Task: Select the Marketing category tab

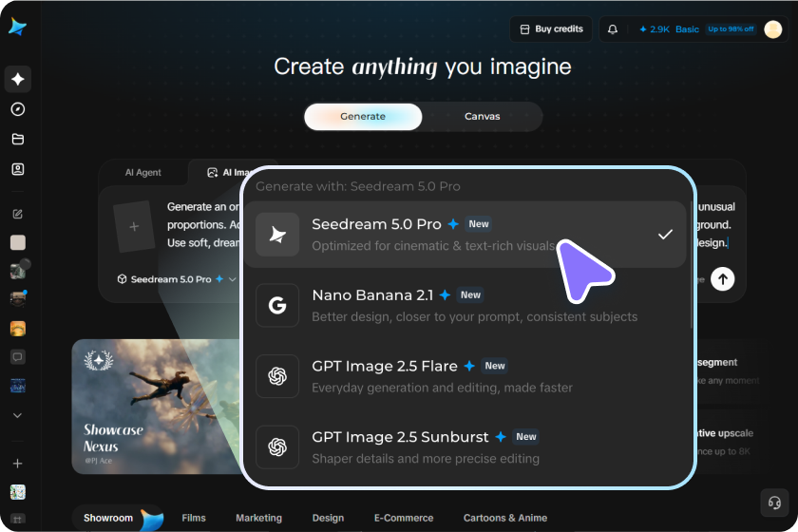Action: click(x=258, y=518)
